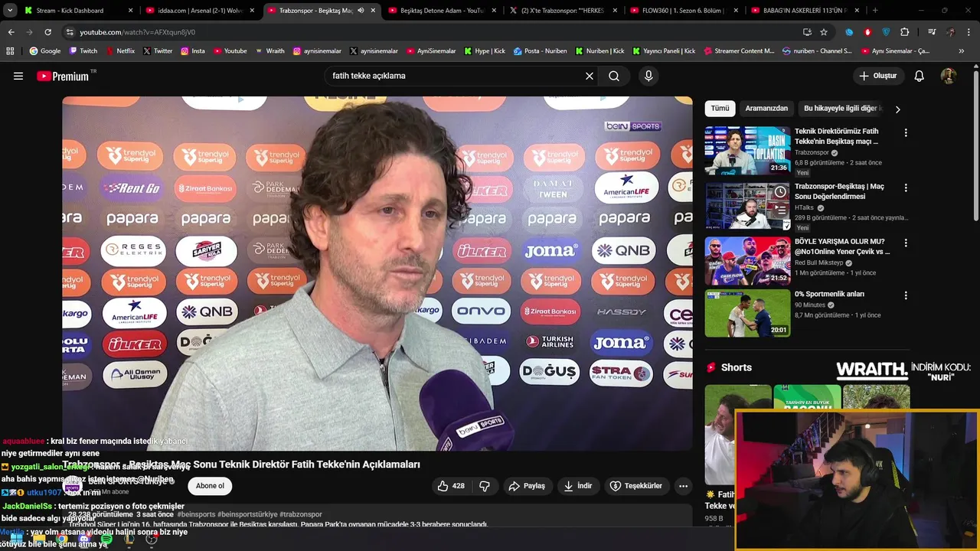980x551 pixels.
Task: Click the main video player frame
Action: point(377,273)
